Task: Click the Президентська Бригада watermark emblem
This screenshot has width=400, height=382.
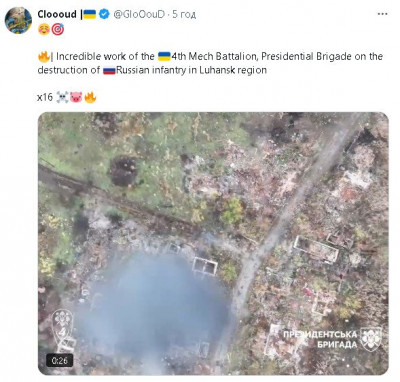Action: 371,339
